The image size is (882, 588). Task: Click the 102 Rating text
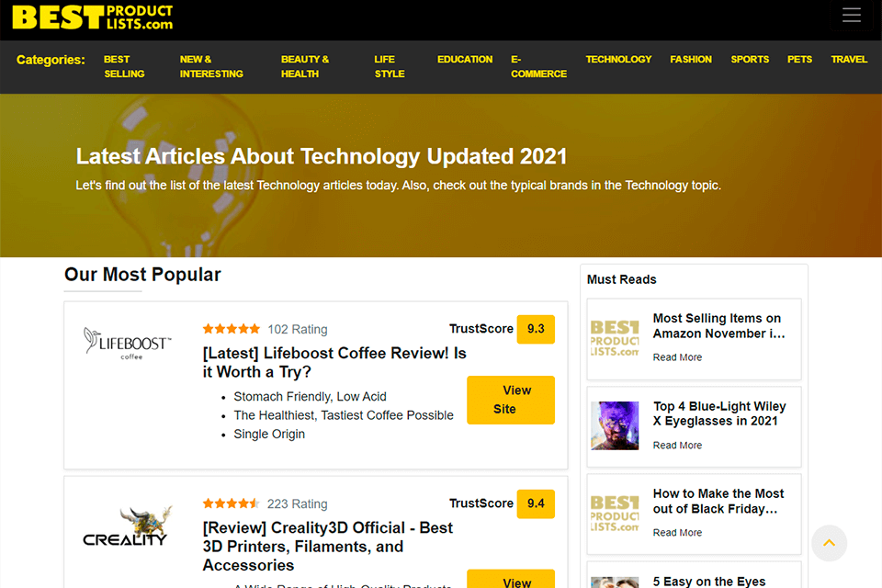point(297,329)
